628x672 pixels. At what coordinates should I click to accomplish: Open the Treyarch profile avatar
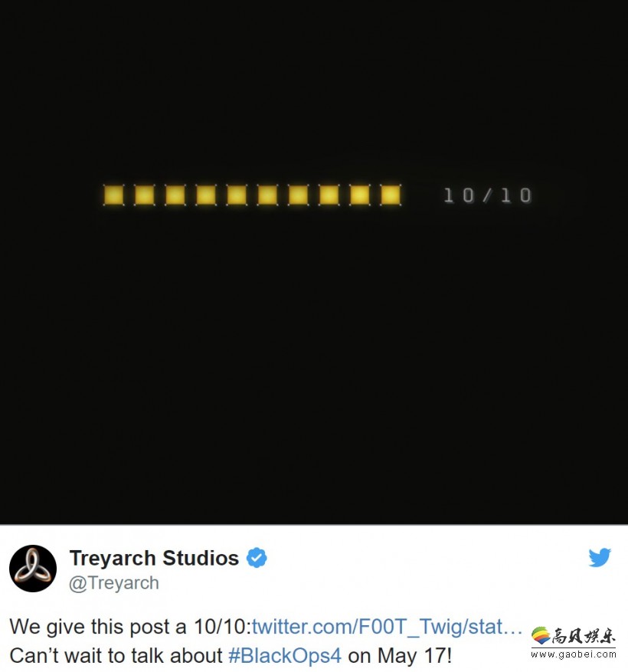pos(33,569)
